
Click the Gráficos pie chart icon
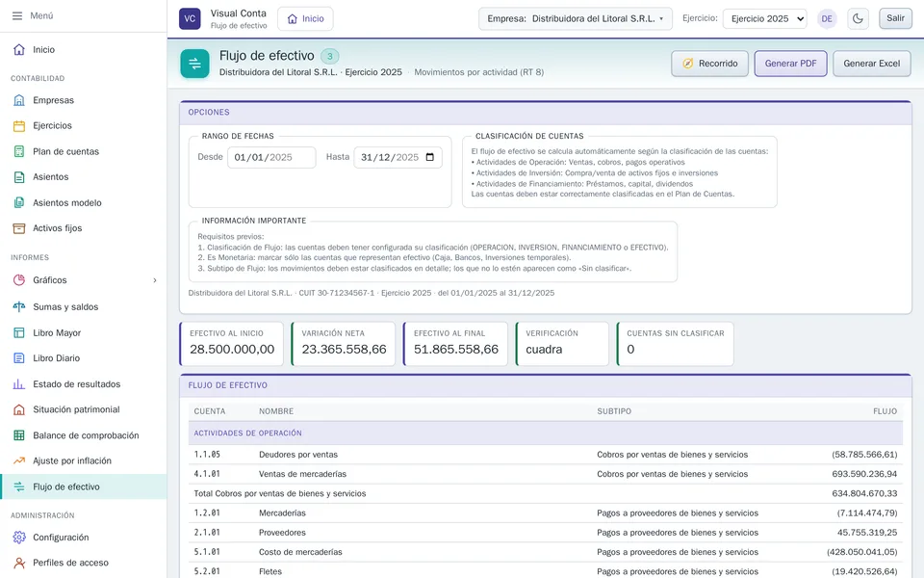point(19,280)
